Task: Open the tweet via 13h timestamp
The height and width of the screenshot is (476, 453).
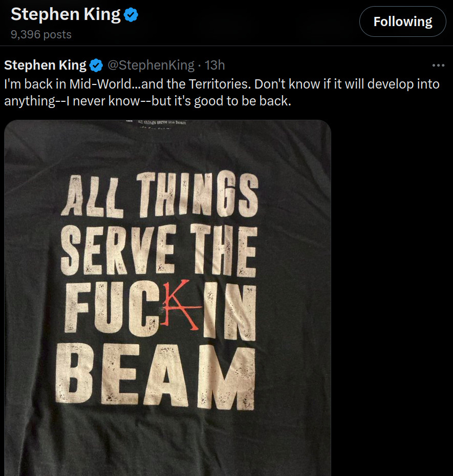Action: [x=214, y=66]
